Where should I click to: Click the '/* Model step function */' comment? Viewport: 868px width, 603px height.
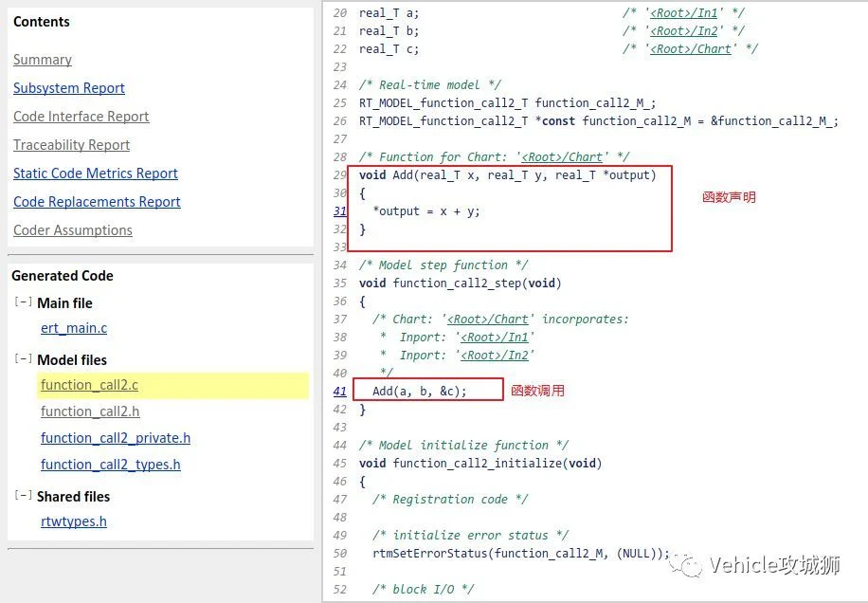(443, 265)
